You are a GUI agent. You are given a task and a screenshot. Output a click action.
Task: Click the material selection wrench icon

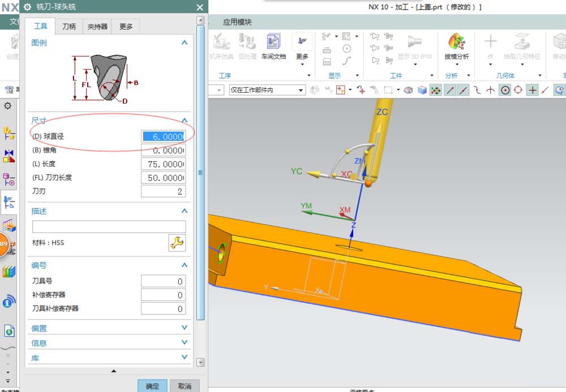[x=177, y=243]
